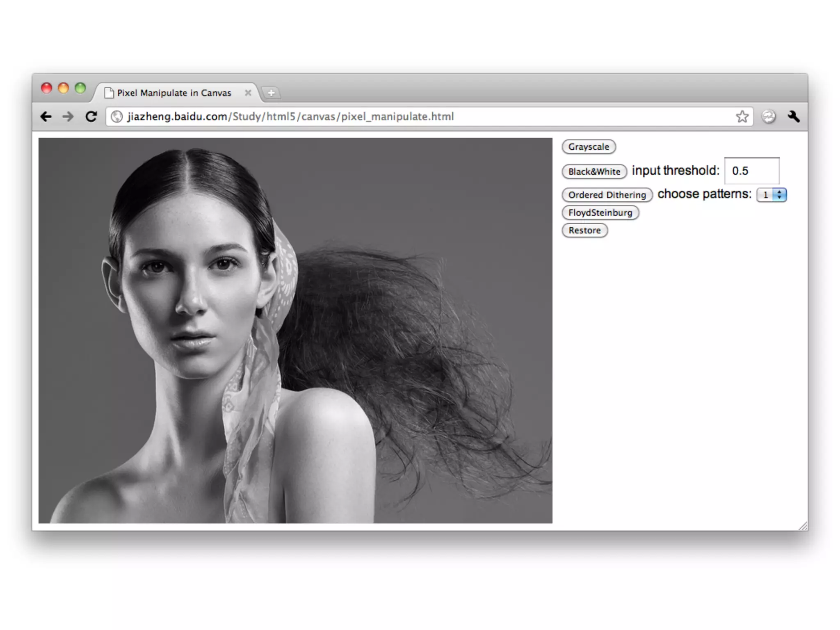
Task: Bookmark the page with star icon
Action: click(742, 117)
